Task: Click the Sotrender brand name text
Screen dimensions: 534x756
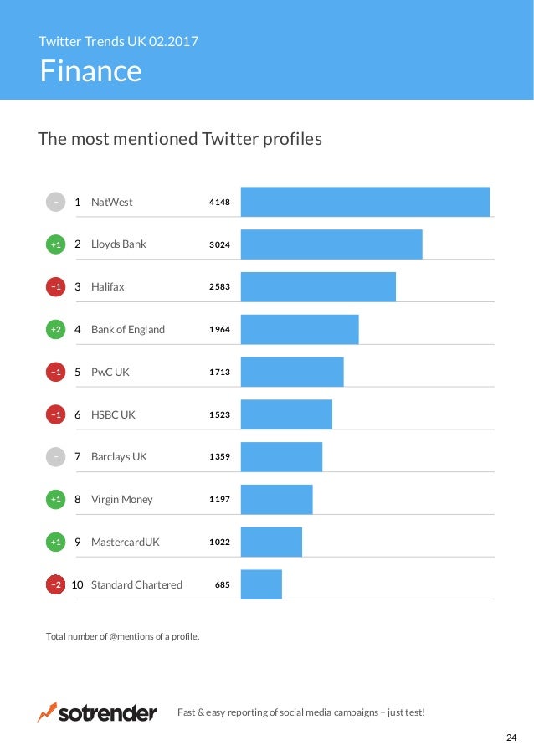Action: 107,713
